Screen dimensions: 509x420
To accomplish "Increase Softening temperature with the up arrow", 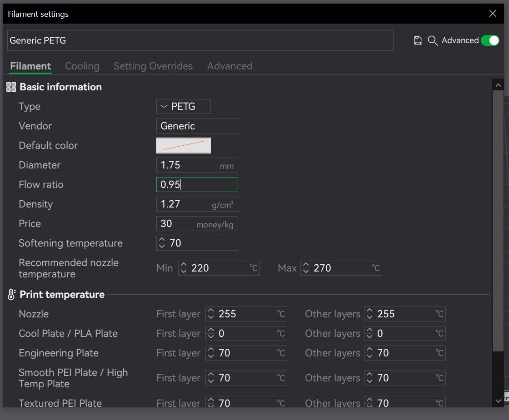I will [162, 240].
